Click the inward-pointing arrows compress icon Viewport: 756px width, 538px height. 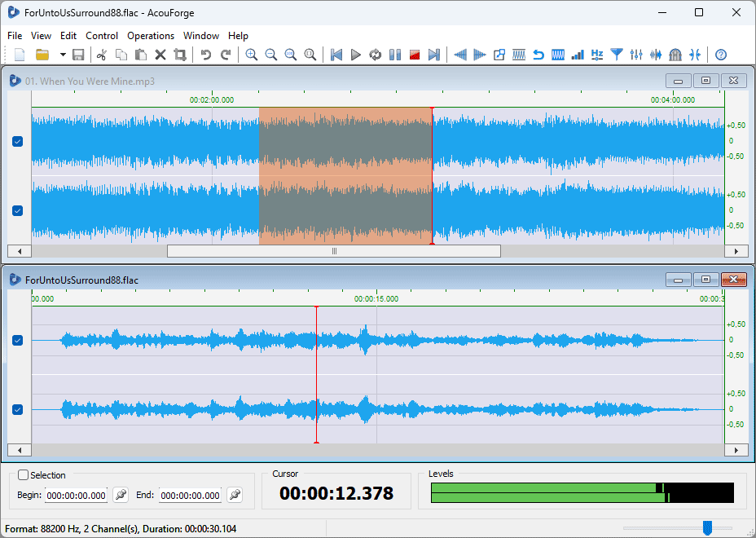[695, 55]
